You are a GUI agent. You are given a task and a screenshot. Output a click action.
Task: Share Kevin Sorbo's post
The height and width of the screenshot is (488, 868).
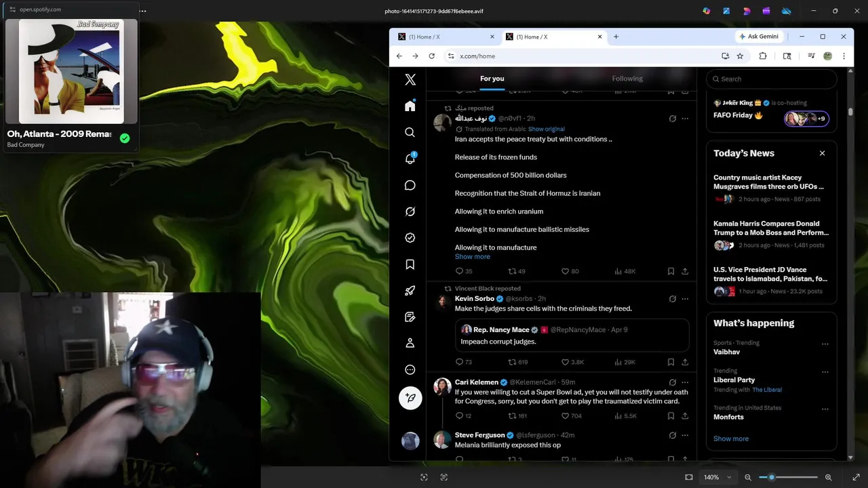(685, 362)
